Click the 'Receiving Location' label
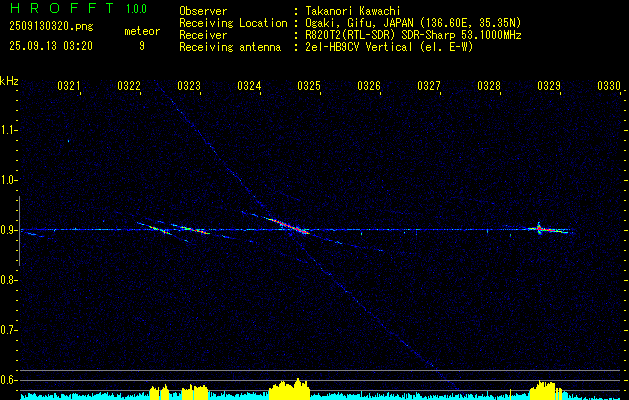The height and width of the screenshot is (400, 629). 233,23
